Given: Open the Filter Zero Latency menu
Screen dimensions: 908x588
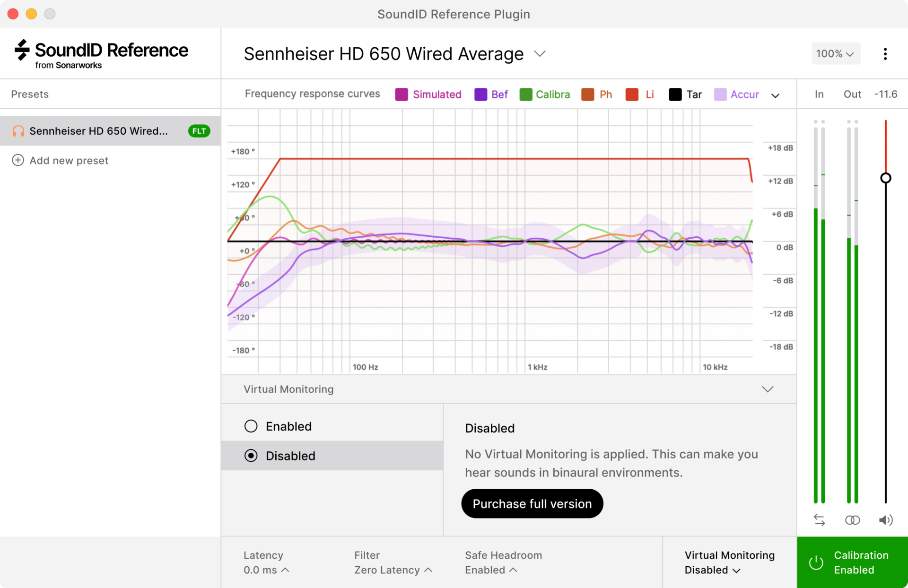Looking at the screenshot, I should click(393, 570).
